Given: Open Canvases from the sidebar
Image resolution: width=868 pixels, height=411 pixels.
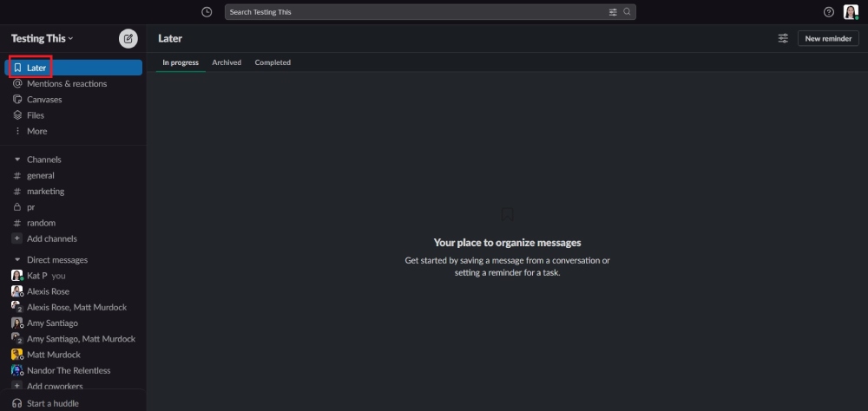Looking at the screenshot, I should point(43,100).
